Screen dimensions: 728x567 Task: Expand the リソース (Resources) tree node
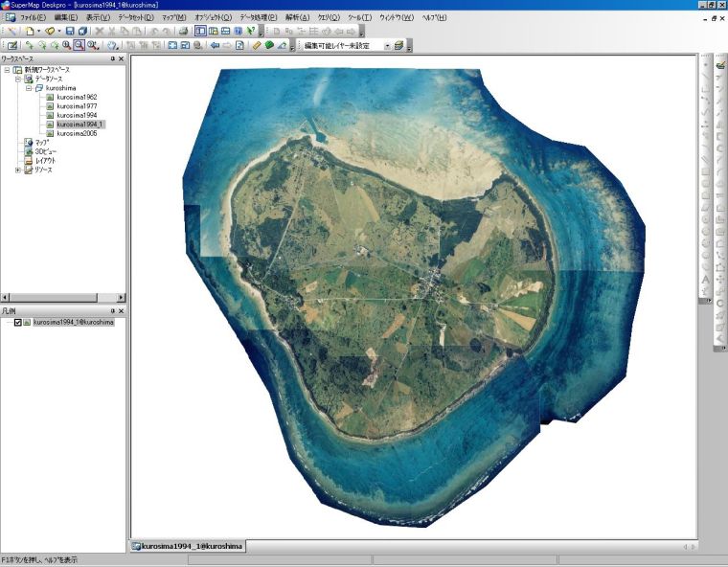point(18,170)
